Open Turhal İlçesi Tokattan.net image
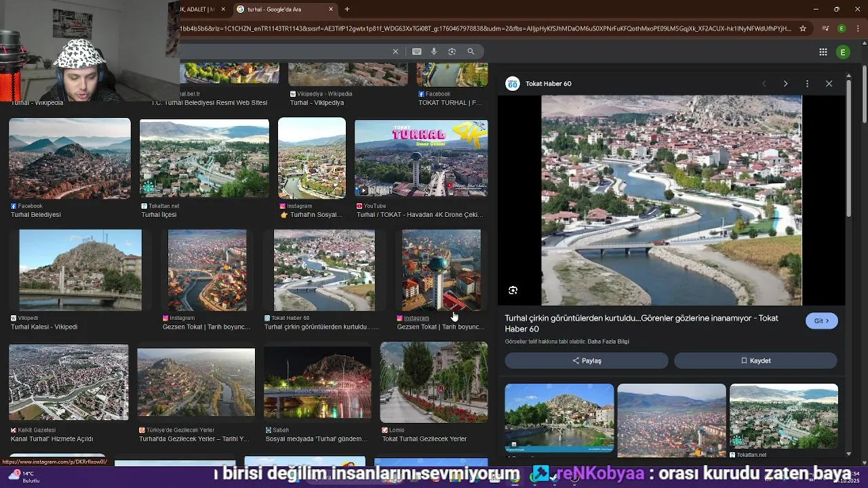Image resolution: width=868 pixels, height=488 pixels. (x=204, y=159)
